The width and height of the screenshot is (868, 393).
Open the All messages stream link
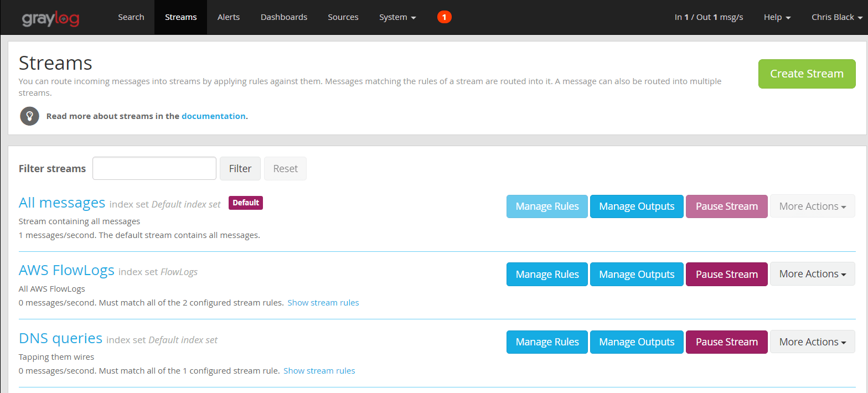(62, 203)
